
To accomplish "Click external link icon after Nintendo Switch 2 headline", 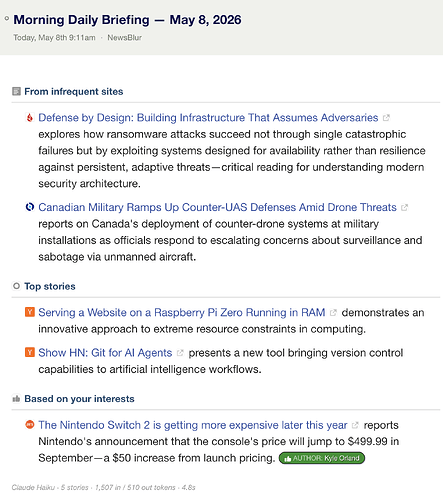I will 355,425.
